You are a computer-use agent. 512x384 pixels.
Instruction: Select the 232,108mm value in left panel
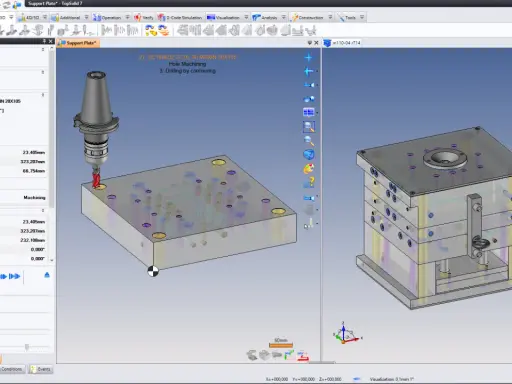click(33, 240)
